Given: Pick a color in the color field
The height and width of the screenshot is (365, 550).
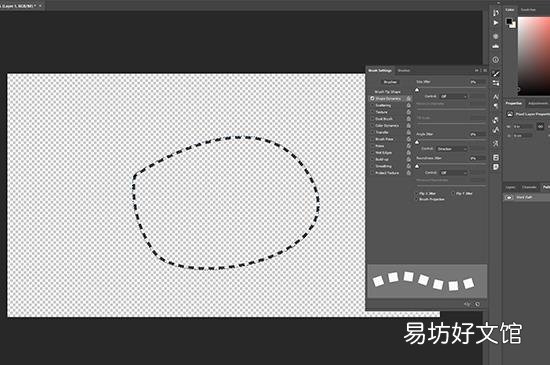Looking at the screenshot, I should pos(534,56).
